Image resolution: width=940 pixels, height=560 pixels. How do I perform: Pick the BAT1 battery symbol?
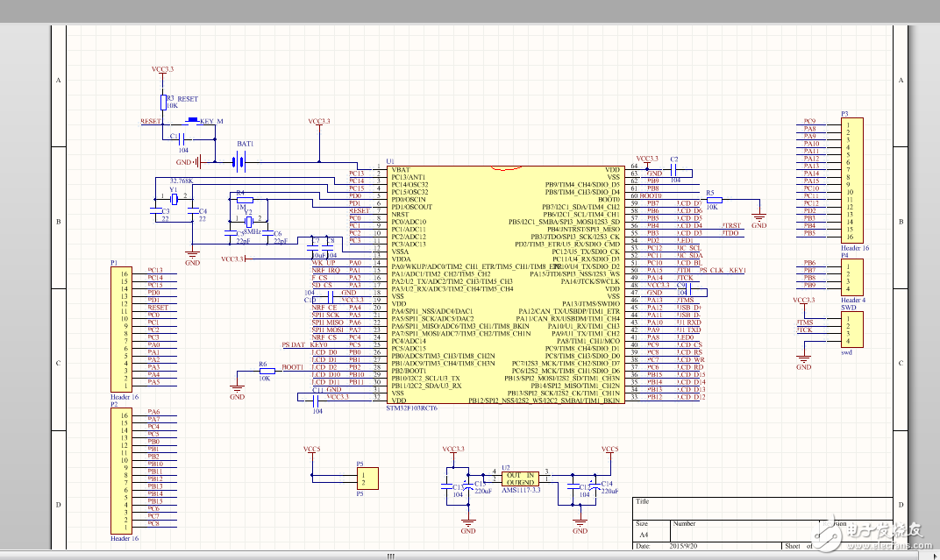pyautogui.click(x=238, y=161)
